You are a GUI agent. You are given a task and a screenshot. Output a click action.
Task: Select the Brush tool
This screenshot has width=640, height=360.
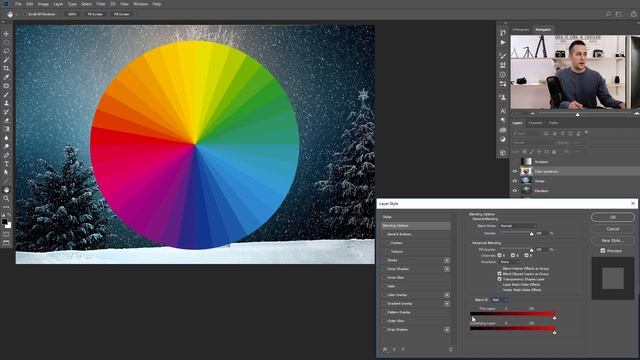[x=6, y=95]
